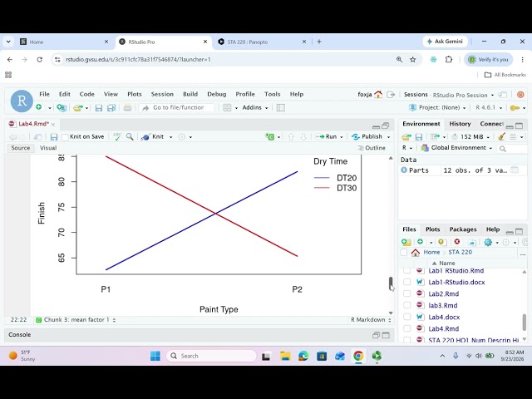Click the Go to file/function field

point(178,107)
